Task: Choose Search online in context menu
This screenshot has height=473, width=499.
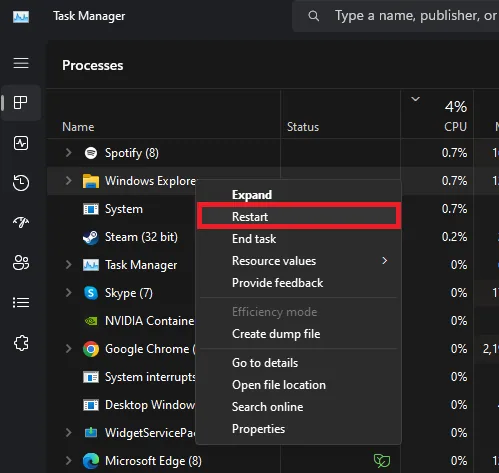Action: click(299, 407)
